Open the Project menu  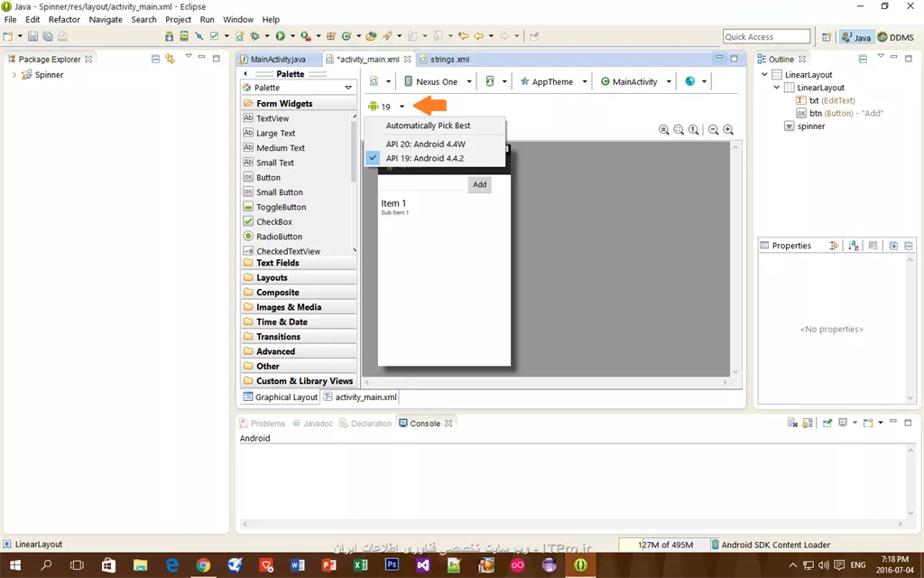[178, 20]
